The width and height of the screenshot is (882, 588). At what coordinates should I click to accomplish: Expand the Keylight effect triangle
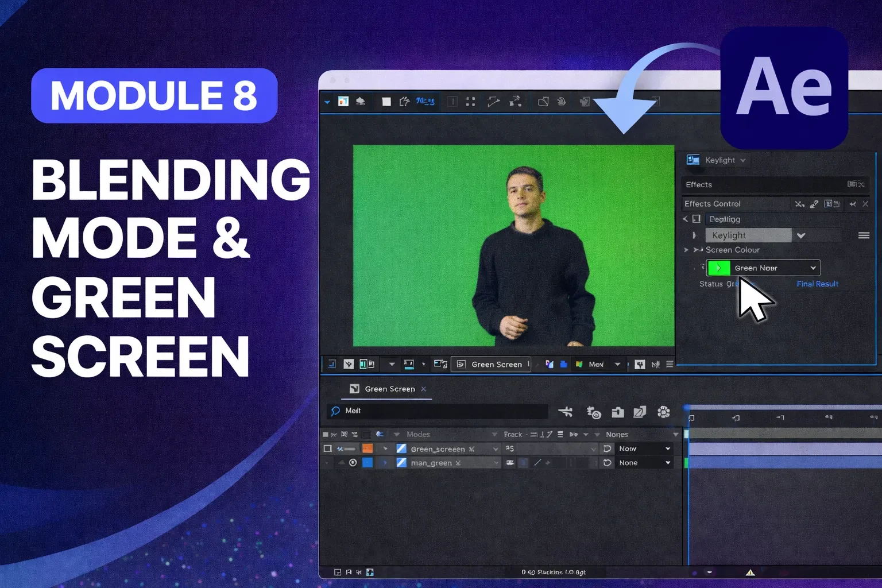click(694, 235)
